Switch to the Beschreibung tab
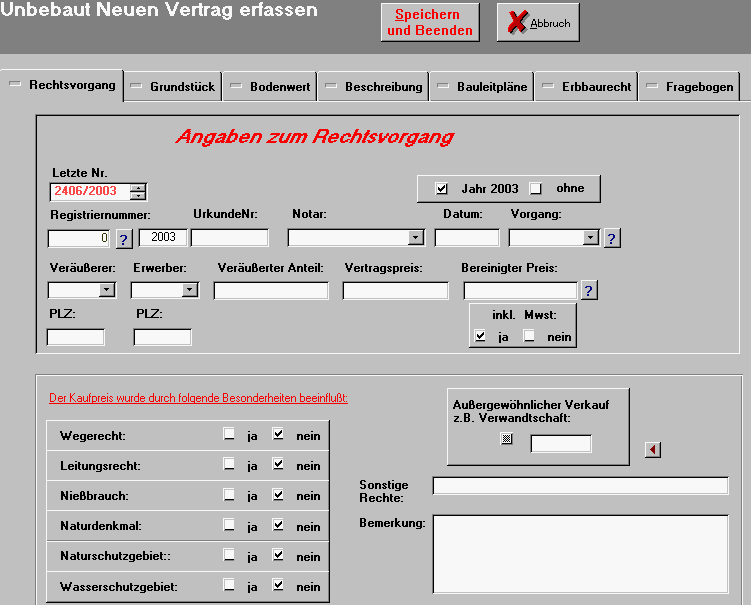Image resolution: width=751 pixels, height=605 pixels. 374,87
